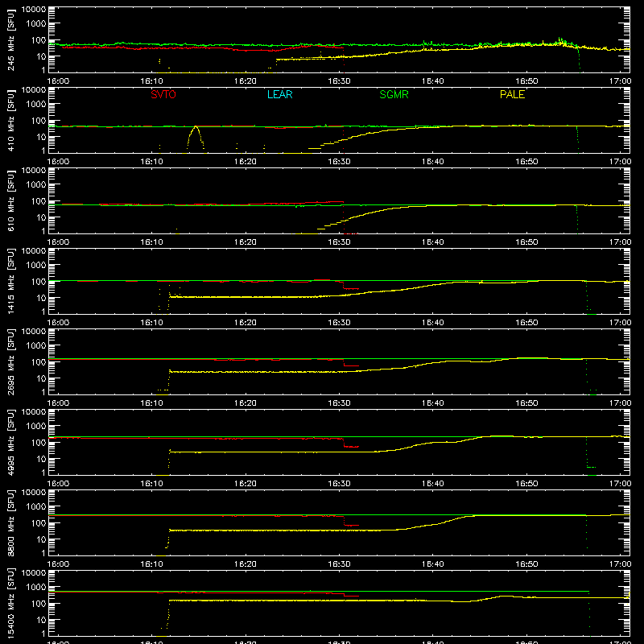Click the 16:40 time label below the 610 MHz panel

[x=432, y=242]
